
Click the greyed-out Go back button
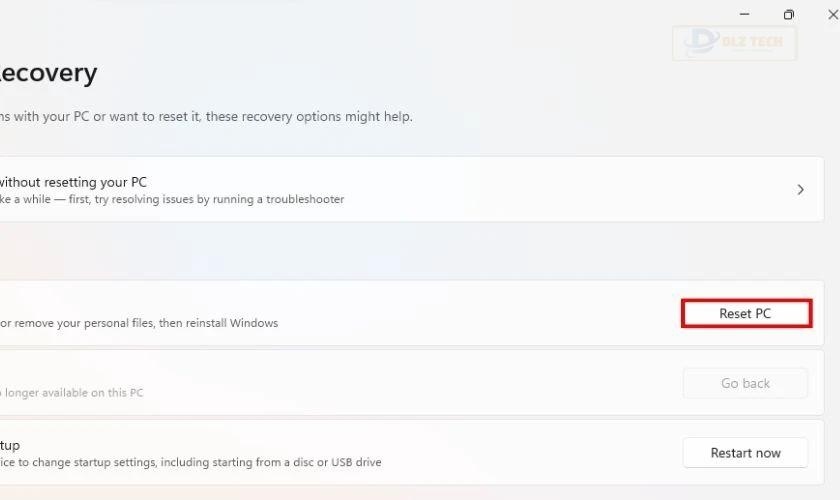(745, 383)
